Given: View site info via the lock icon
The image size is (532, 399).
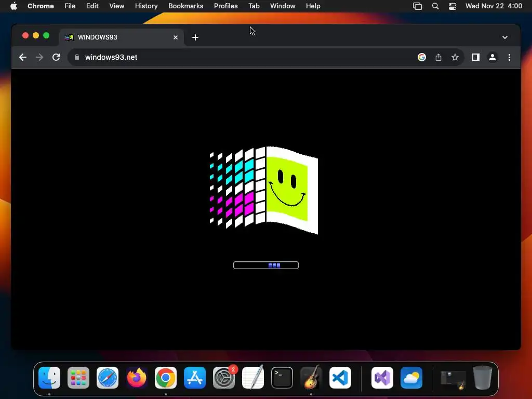Looking at the screenshot, I should (x=77, y=57).
